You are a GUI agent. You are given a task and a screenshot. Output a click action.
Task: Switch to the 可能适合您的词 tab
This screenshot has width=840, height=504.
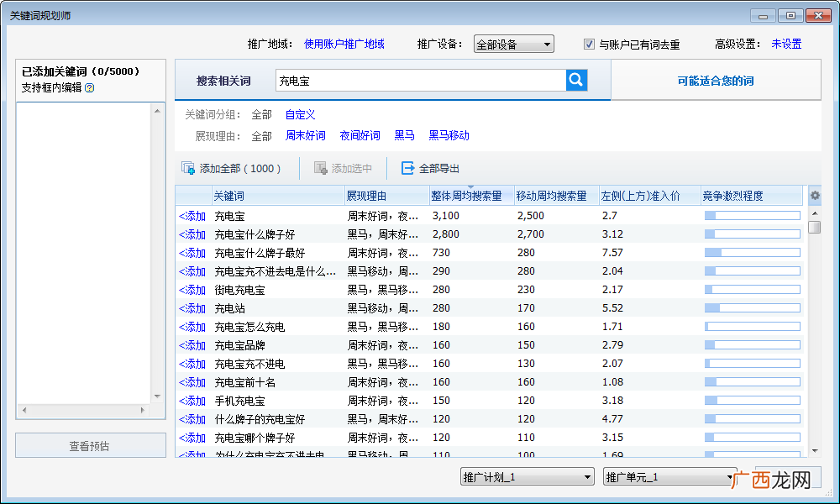716,81
